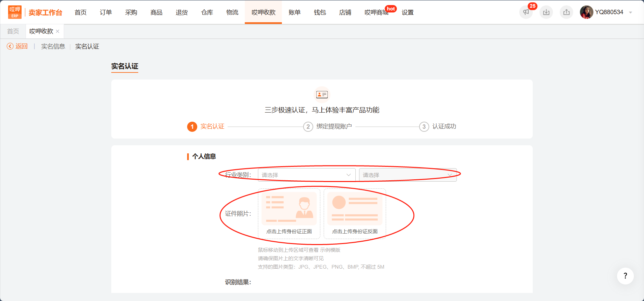Click the ID card icon above heading
The image size is (644, 301).
(x=322, y=95)
